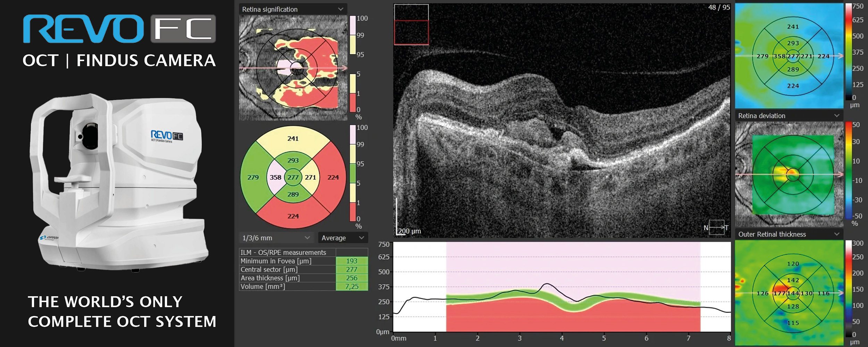This screenshot has width=868, height=347.
Task: Click the REVO FC logo
Action: tap(119, 29)
